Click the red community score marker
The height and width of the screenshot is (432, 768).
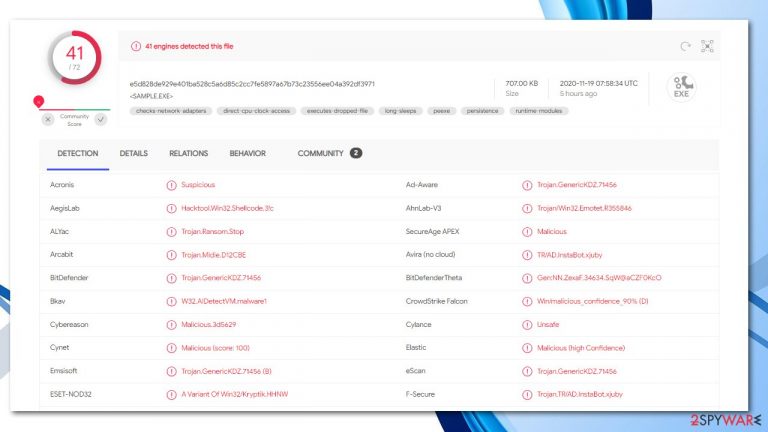click(39, 101)
